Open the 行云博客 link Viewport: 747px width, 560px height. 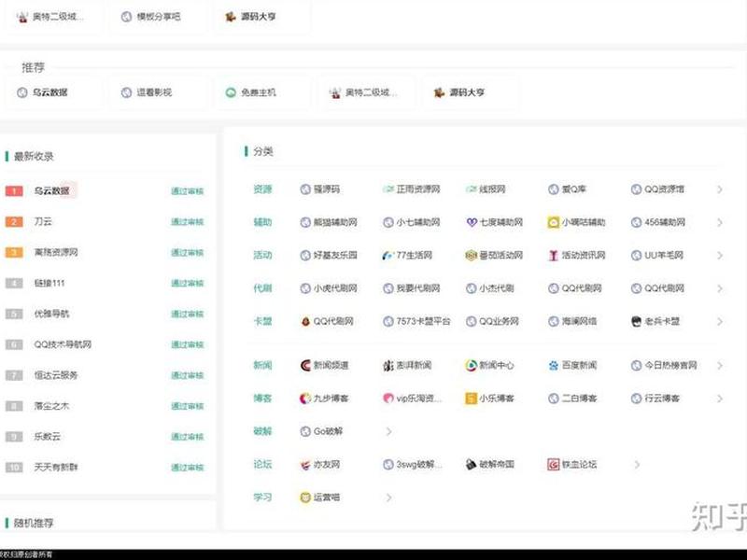(662, 399)
